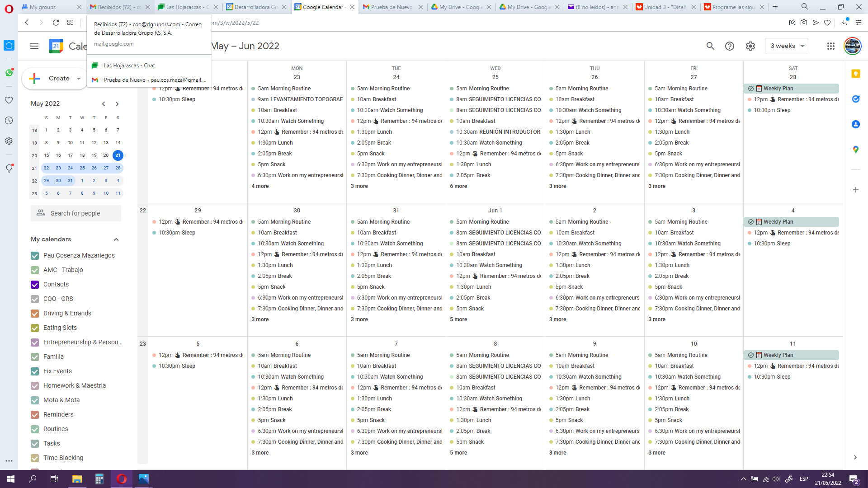868x488 pixels.
Task: Open Create button dropdown arrow
Action: click(x=79, y=79)
